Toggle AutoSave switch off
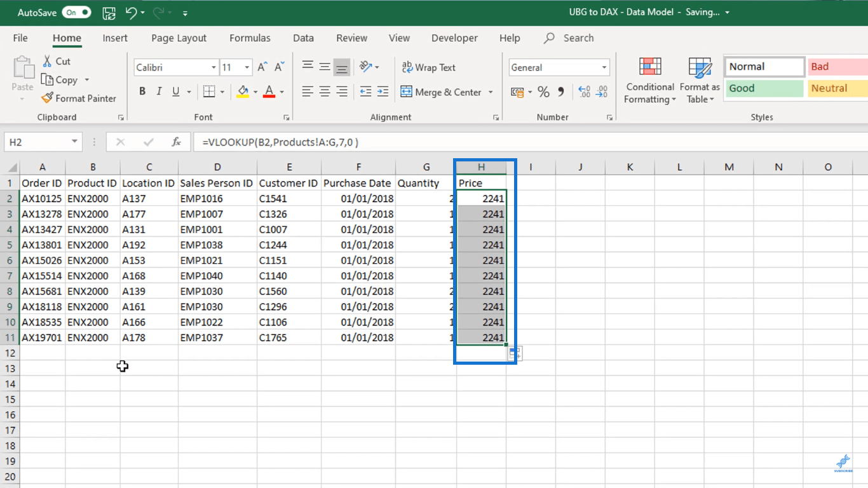 (x=76, y=12)
